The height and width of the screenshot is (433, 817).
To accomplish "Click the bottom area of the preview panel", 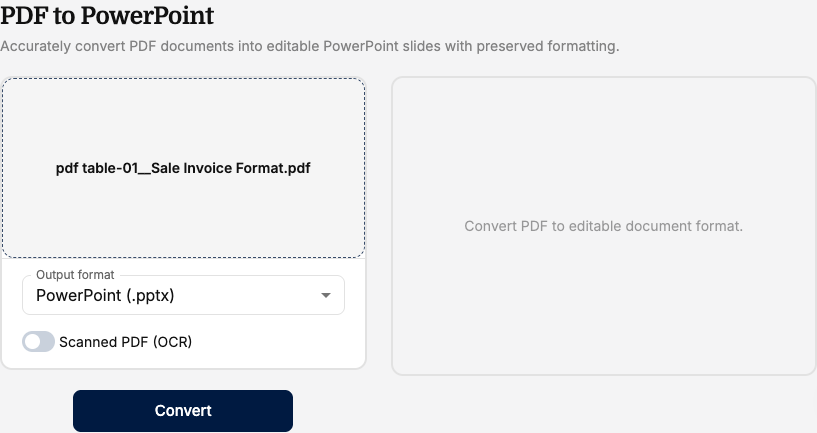I will pos(603,354).
